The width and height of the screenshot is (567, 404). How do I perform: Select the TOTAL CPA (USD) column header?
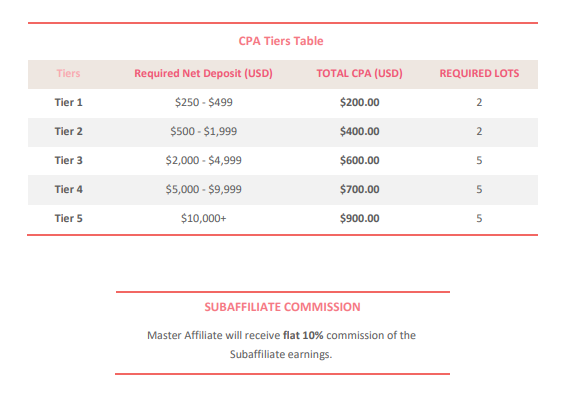point(359,73)
